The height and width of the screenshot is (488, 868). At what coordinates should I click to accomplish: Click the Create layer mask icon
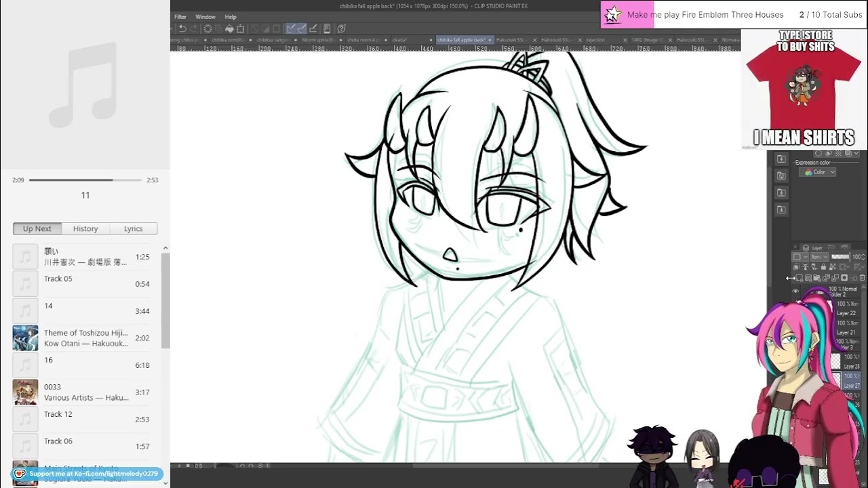(844, 278)
